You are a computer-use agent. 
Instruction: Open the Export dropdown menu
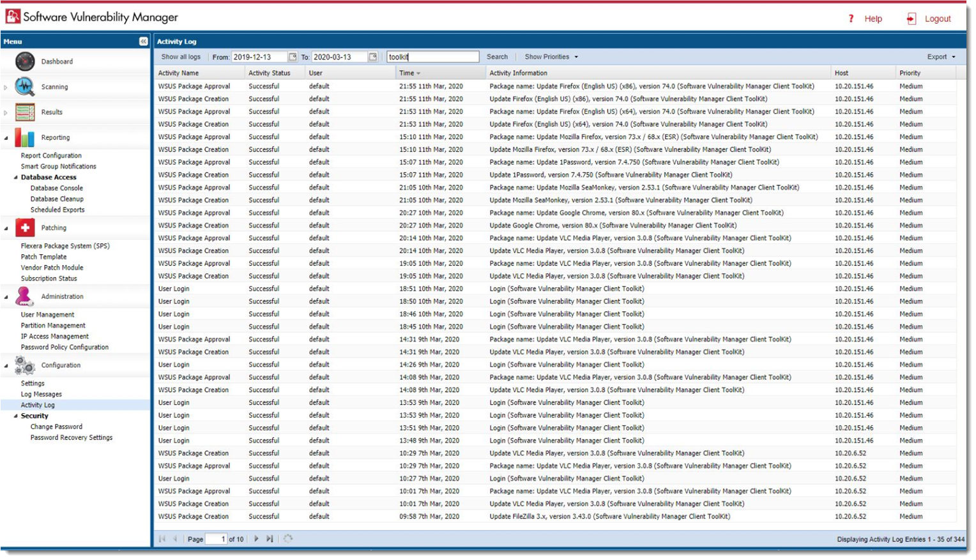[x=942, y=57]
